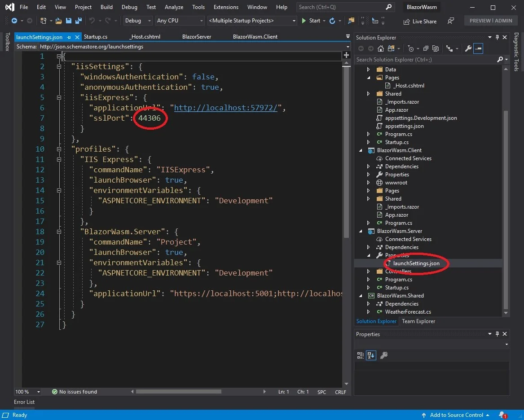
Task: Open the File menu
Action: tap(24, 7)
